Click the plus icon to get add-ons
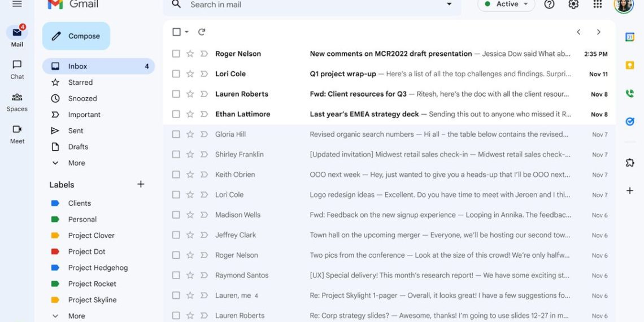 pos(630,190)
